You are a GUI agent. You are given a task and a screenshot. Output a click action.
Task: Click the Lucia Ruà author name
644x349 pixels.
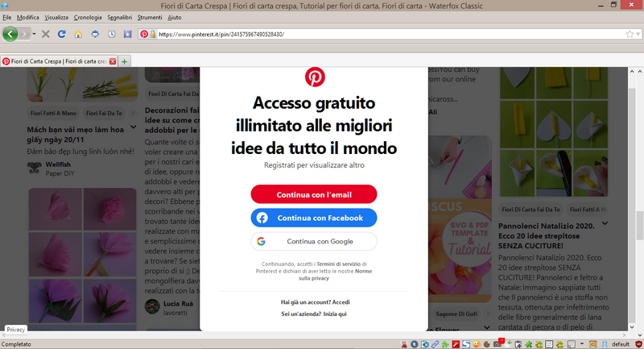[x=178, y=303]
